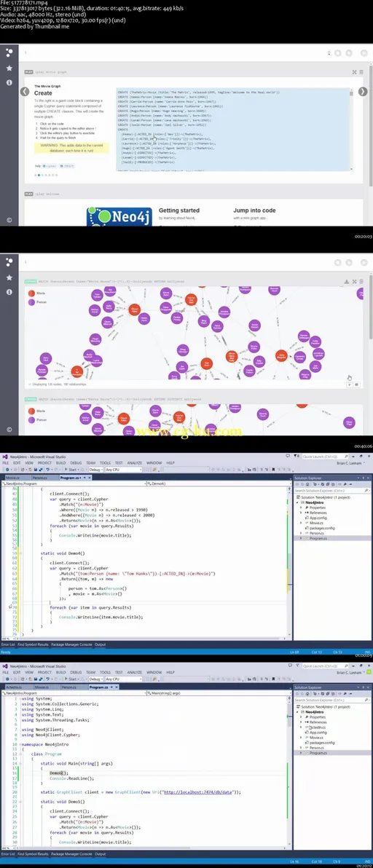Open the Main(string[] args) member navigation dropdown
The image size is (373, 868).
[x=218, y=693]
